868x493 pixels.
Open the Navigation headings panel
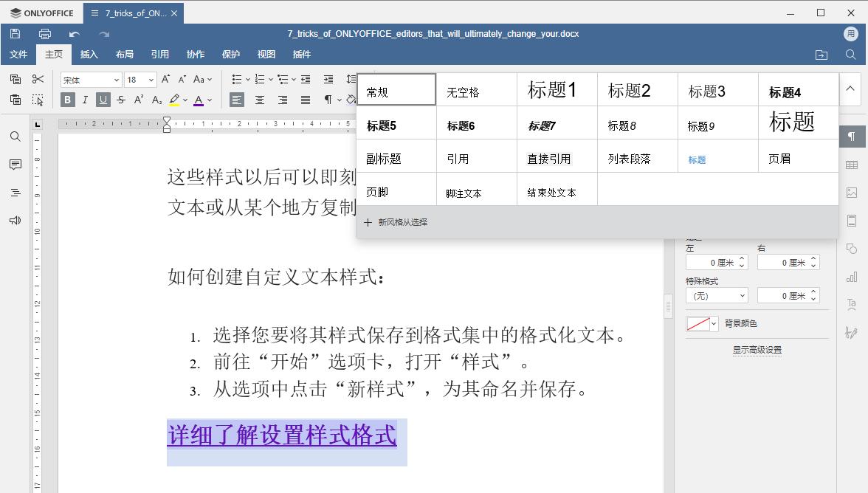pos(15,193)
